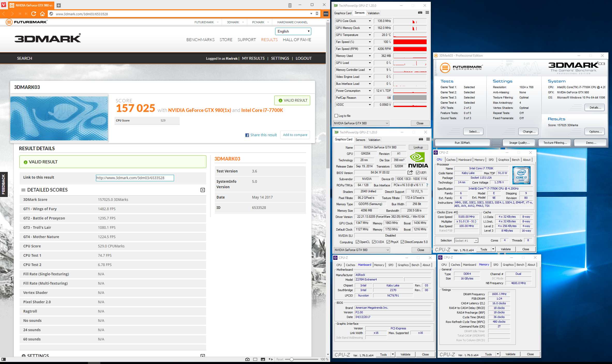This screenshot has width=612, height=364.
Task: Toggle the browser tab tiling icon in status bar
Action: (255, 359)
